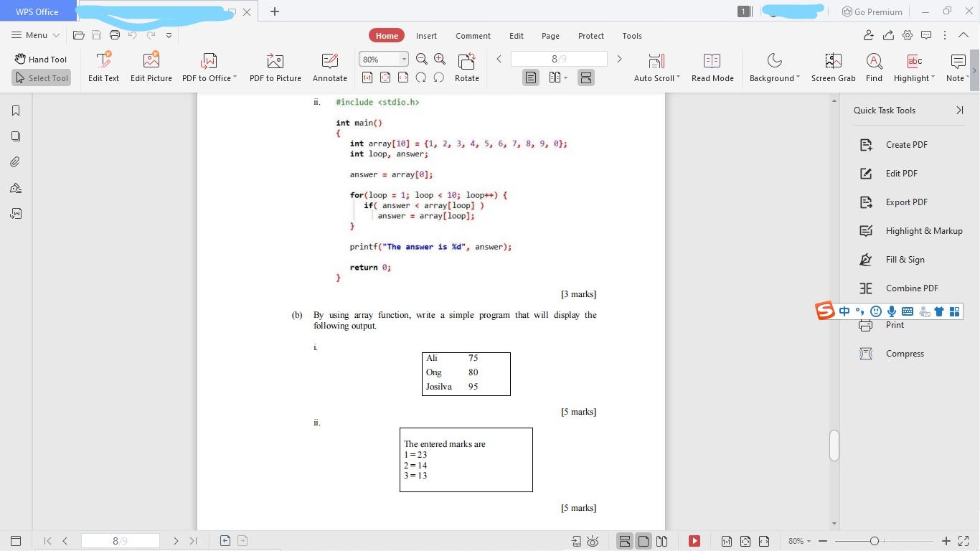Click the share icon at top right

coord(888,35)
